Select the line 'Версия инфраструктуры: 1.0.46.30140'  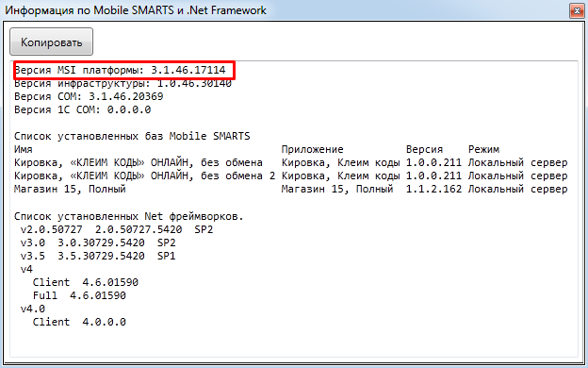point(123,83)
